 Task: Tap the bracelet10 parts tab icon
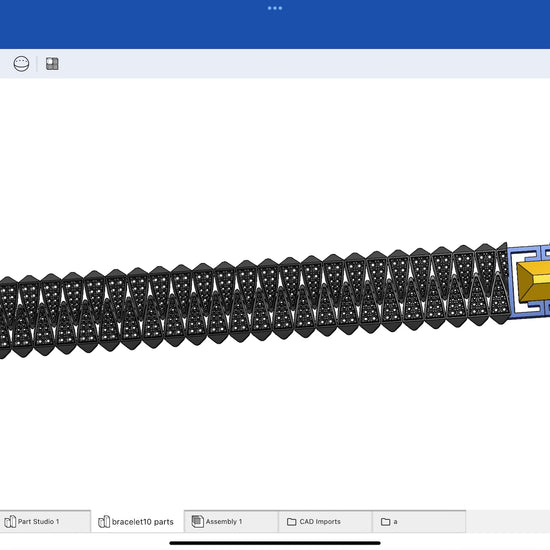click(x=104, y=522)
